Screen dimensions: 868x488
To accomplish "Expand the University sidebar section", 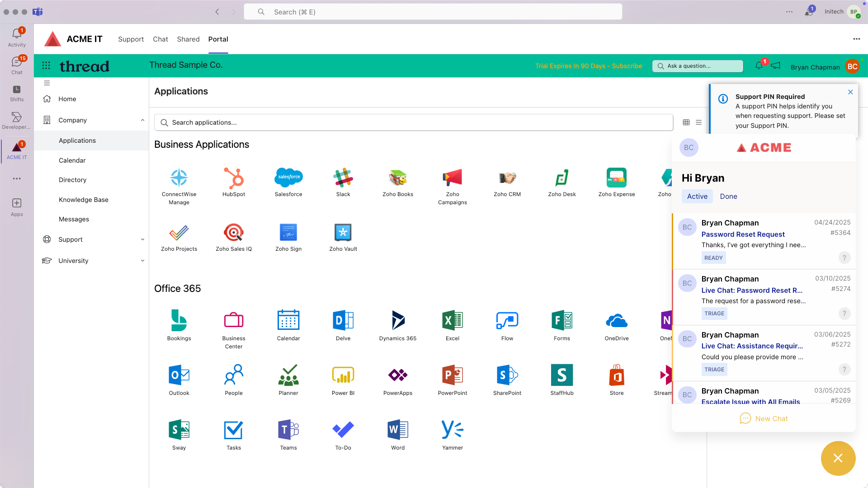I will [142, 261].
